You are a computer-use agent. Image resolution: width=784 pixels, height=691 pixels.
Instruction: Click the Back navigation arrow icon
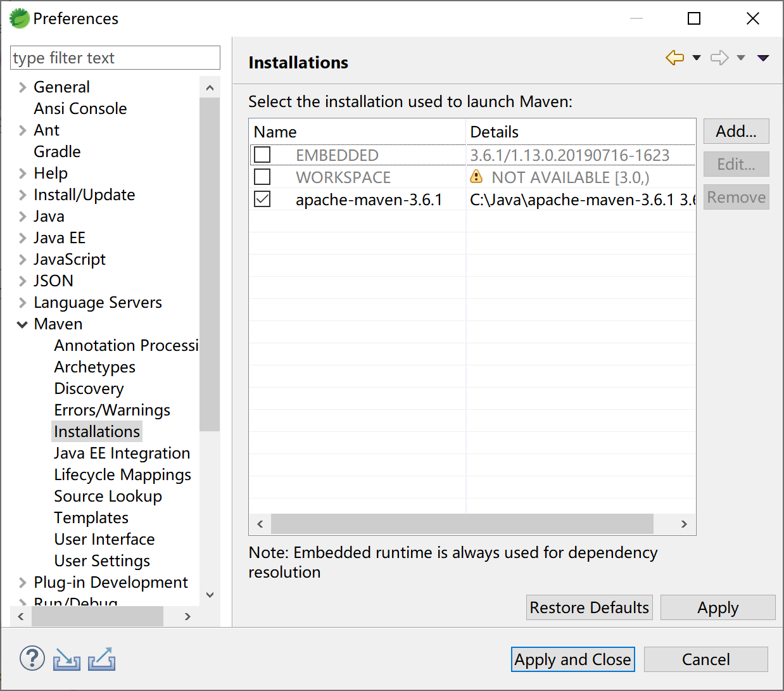(675, 58)
